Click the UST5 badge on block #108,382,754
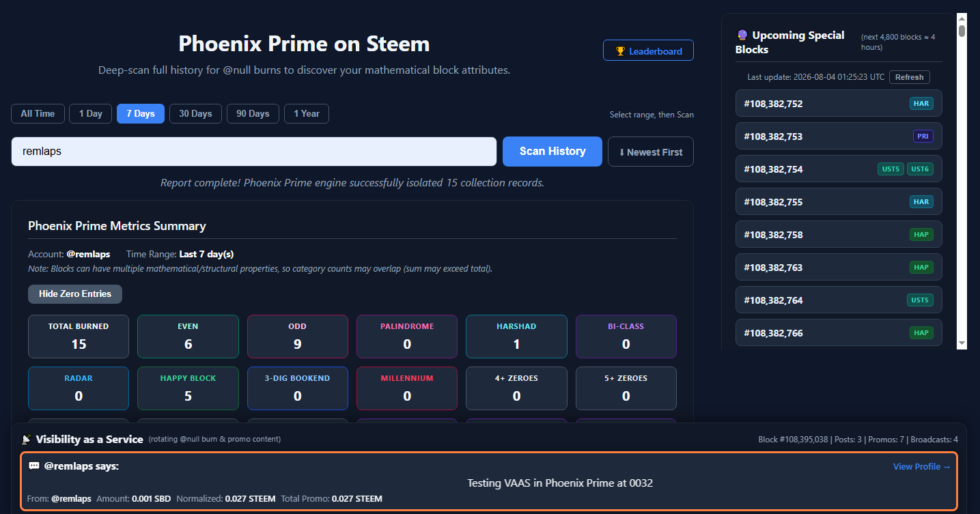This screenshot has height=514, width=980. point(891,169)
